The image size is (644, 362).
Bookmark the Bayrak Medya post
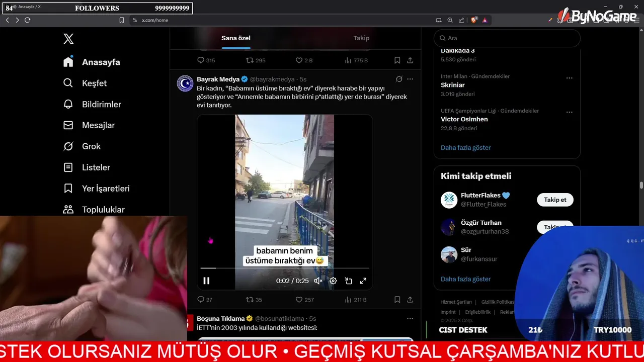[x=397, y=300]
